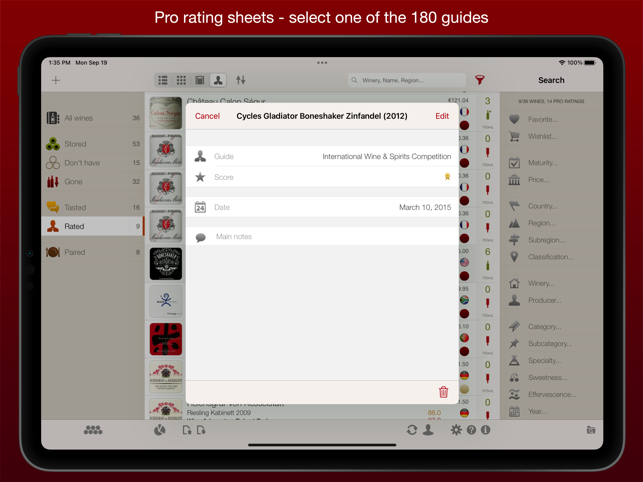Open the Score row
The image size is (643, 482).
(x=322, y=177)
